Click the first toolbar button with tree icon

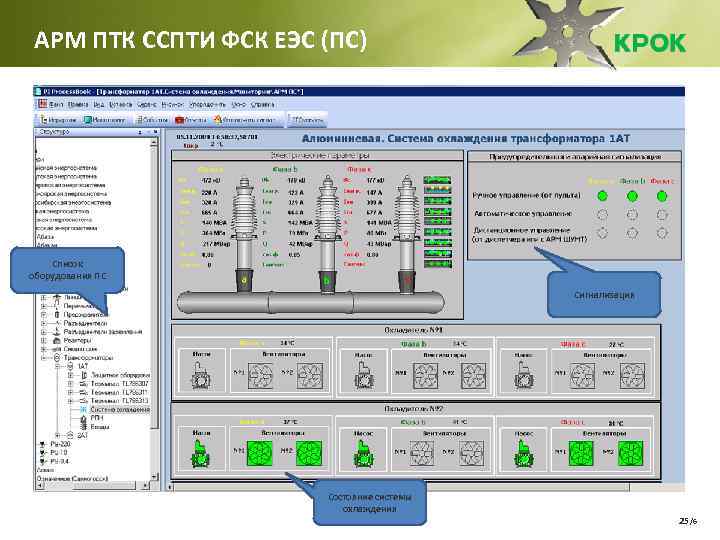(x=58, y=120)
